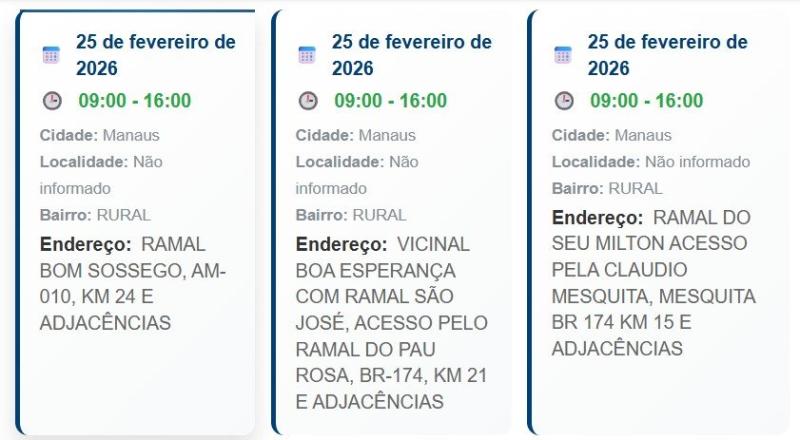
Task: Select the date heading in the Bom Sossego card
Action: tap(155, 55)
